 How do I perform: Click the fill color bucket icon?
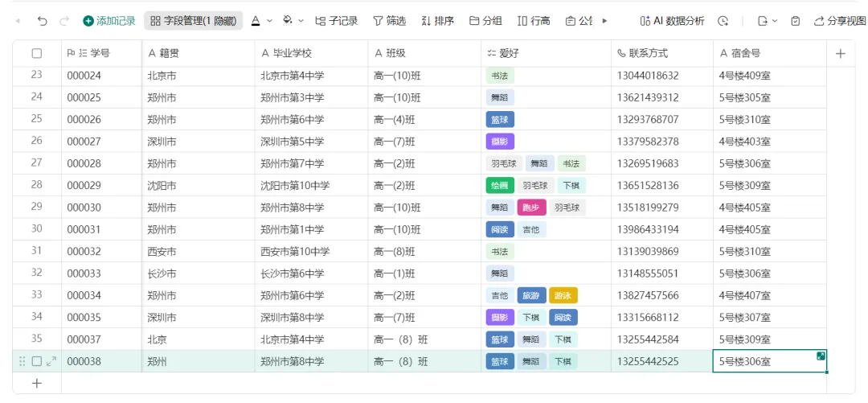(x=287, y=21)
